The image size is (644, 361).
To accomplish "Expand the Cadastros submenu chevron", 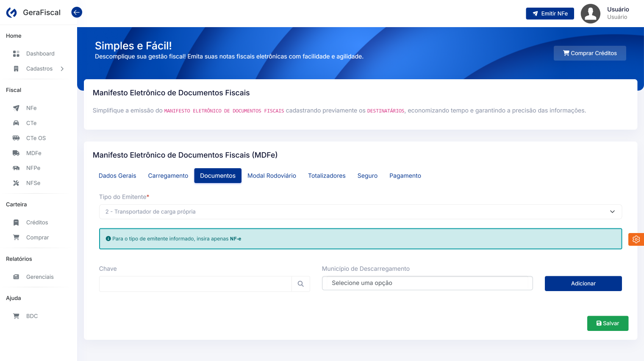I will click(62, 69).
